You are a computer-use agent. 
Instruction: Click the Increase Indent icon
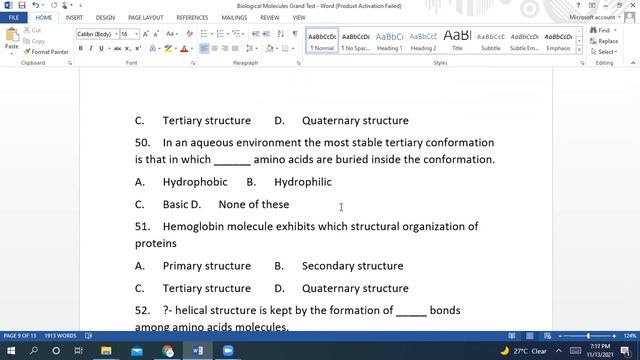(x=266, y=34)
